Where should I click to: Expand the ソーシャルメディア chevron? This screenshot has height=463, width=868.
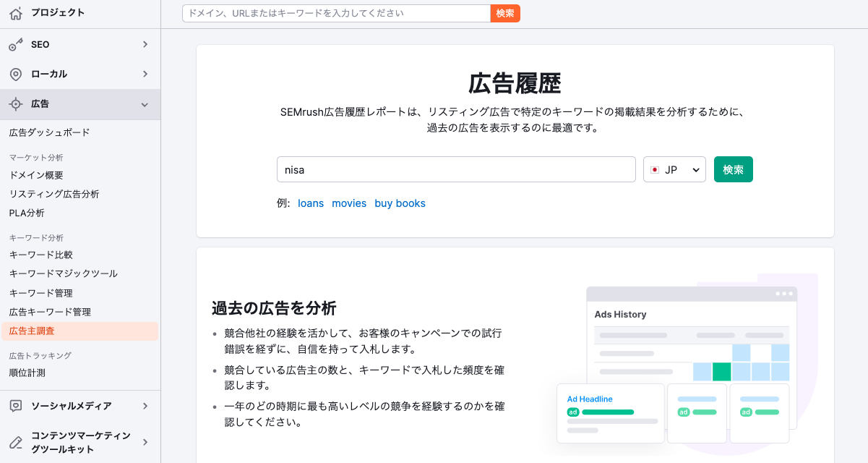tap(145, 406)
